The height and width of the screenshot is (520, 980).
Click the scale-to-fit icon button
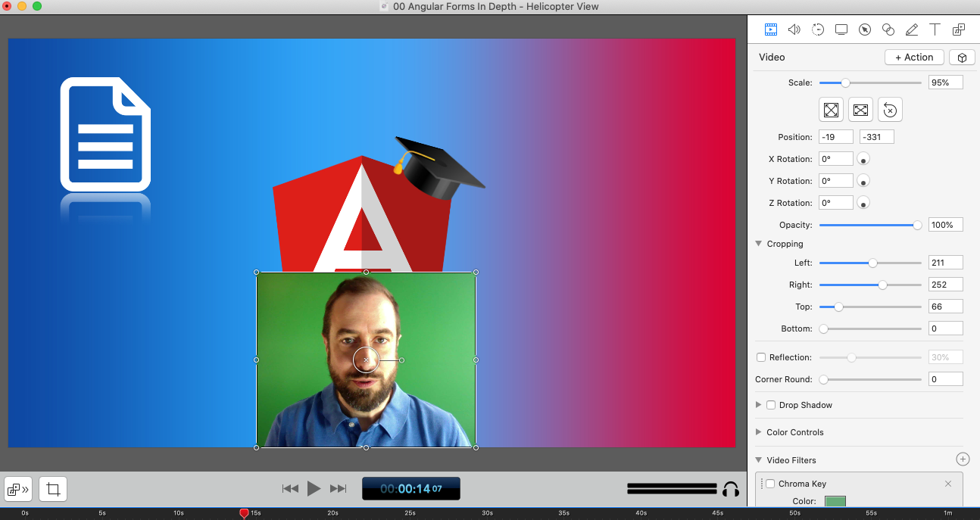click(x=832, y=110)
